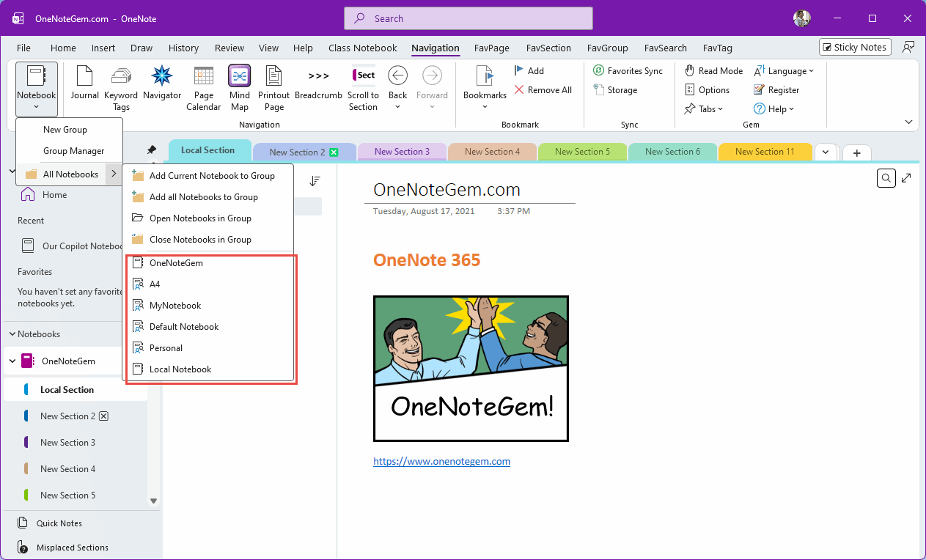The image size is (926, 560).
Task: Select Add all Notebooks to Group
Action: pyautogui.click(x=209, y=197)
